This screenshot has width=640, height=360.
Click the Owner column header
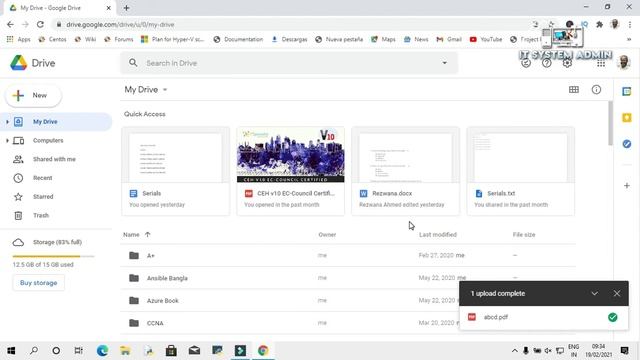(x=327, y=235)
